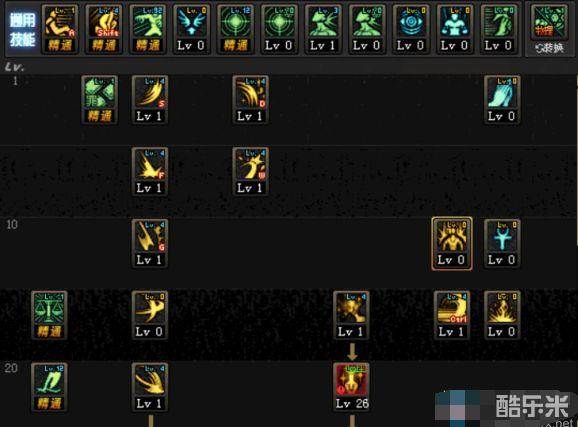This screenshot has width=578, height=427.
Task: Click the 通用技能 general skills label
Action: pyautogui.click(x=22, y=29)
